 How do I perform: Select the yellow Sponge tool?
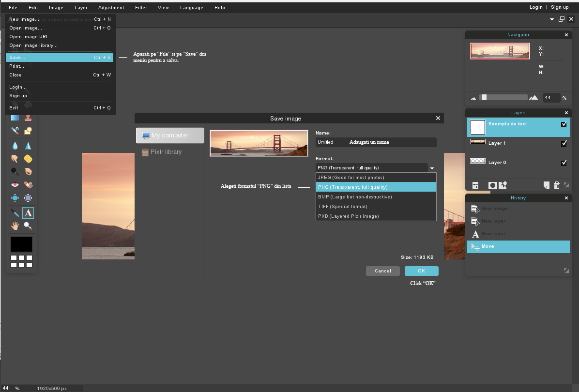pos(28,159)
